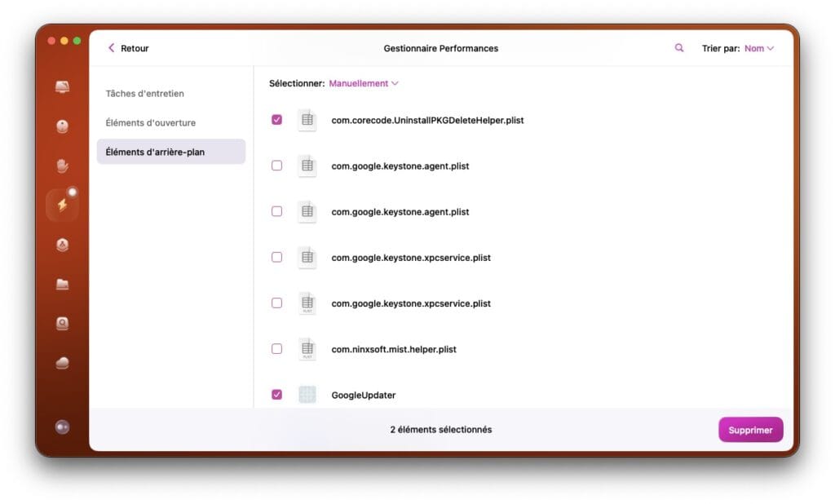Click the '2 éléments sélectionnés' status text

[x=441, y=430]
